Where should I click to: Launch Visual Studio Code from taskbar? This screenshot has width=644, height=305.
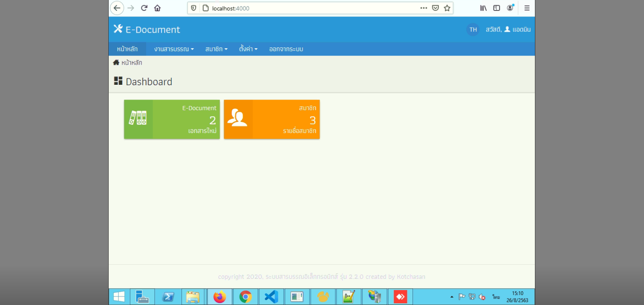271,297
